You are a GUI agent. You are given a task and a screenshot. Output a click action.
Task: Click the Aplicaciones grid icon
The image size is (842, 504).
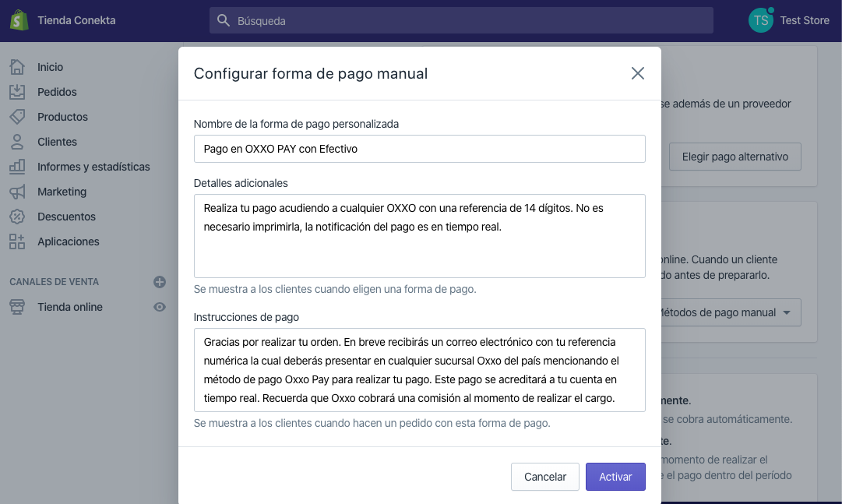click(x=17, y=241)
